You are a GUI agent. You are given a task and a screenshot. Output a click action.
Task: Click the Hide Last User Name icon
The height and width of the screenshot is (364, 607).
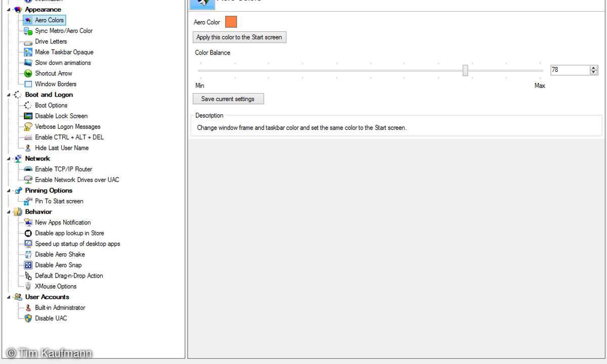point(28,148)
